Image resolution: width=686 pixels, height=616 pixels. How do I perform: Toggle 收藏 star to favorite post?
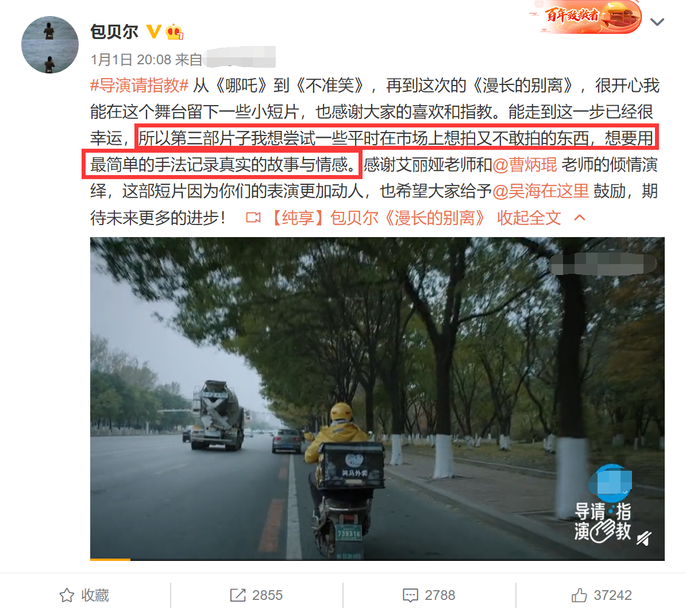[x=84, y=595]
